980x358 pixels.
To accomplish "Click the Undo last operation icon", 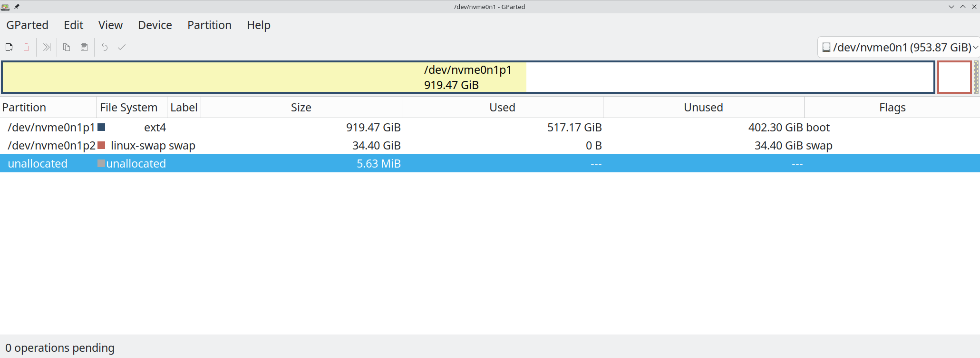I will [x=105, y=47].
